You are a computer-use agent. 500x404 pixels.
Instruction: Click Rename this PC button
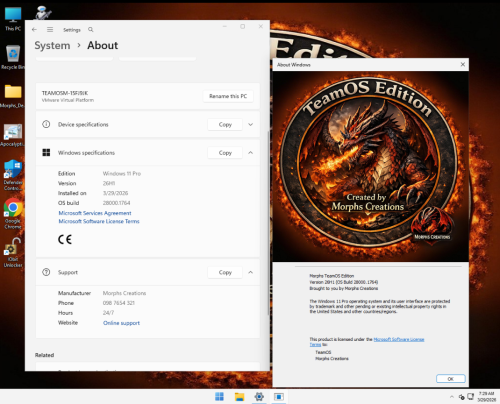pos(228,96)
